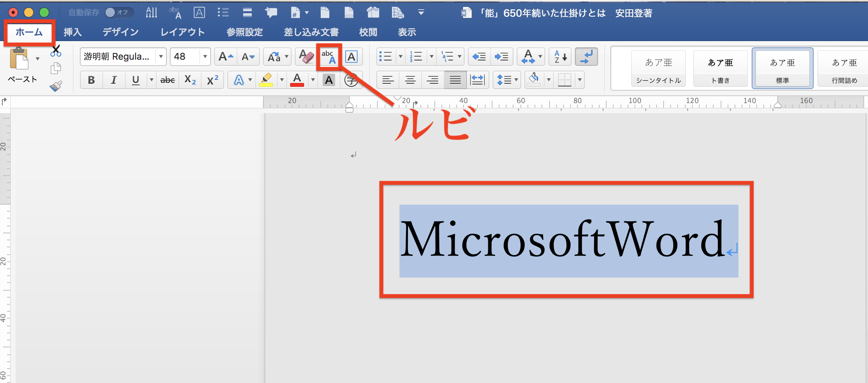Viewport: 868px width, 383px height.
Task: Expand the borders options arrow
Action: (x=580, y=80)
